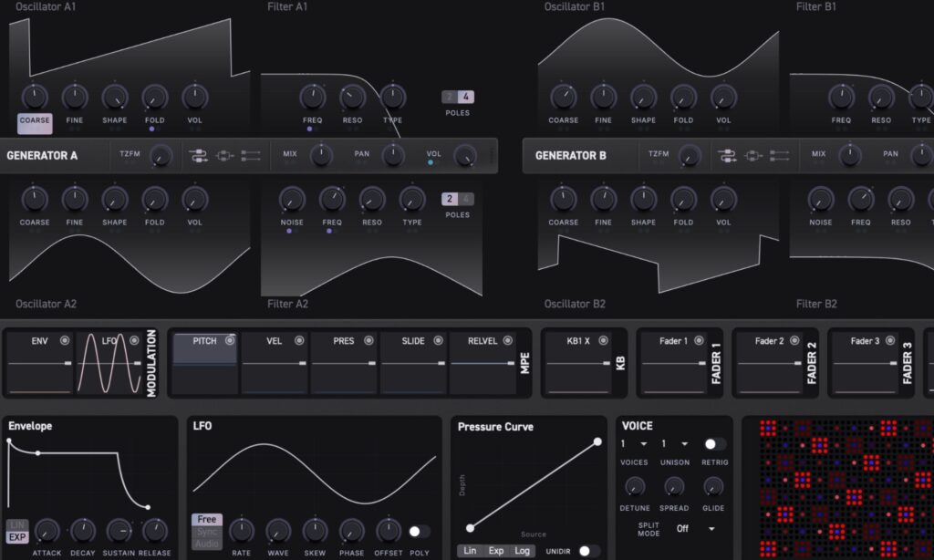Image resolution: width=934 pixels, height=560 pixels.
Task: Click the LFO RATE knob
Action: 241,531
